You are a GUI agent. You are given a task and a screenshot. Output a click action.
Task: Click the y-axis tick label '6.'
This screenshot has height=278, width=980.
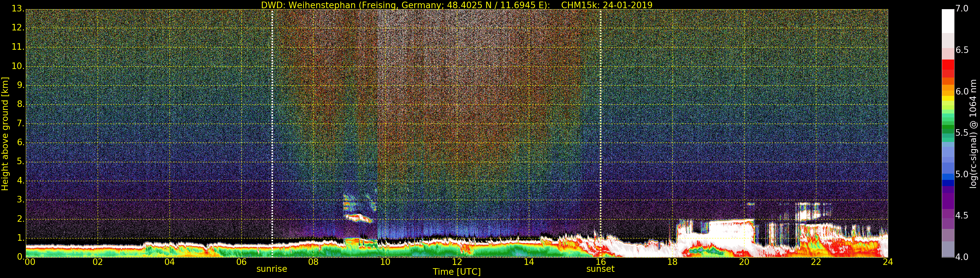click(x=21, y=142)
